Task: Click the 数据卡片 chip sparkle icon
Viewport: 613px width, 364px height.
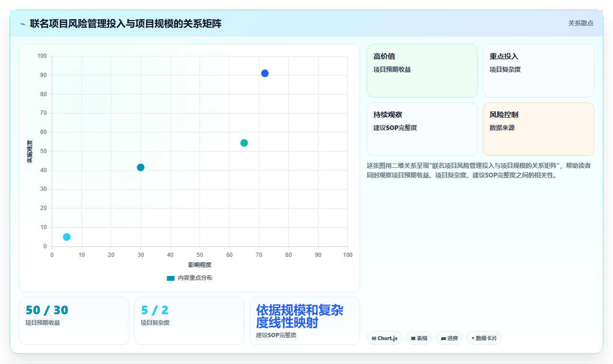Action: [473, 338]
